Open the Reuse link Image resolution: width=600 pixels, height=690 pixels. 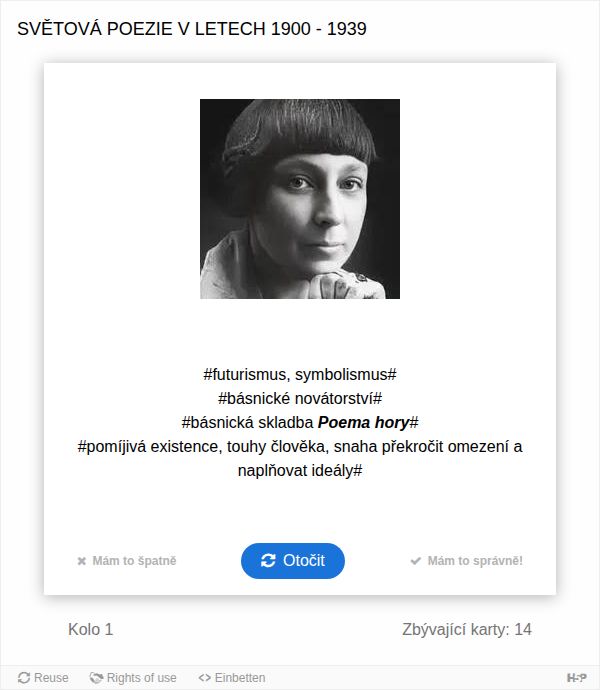point(43,678)
